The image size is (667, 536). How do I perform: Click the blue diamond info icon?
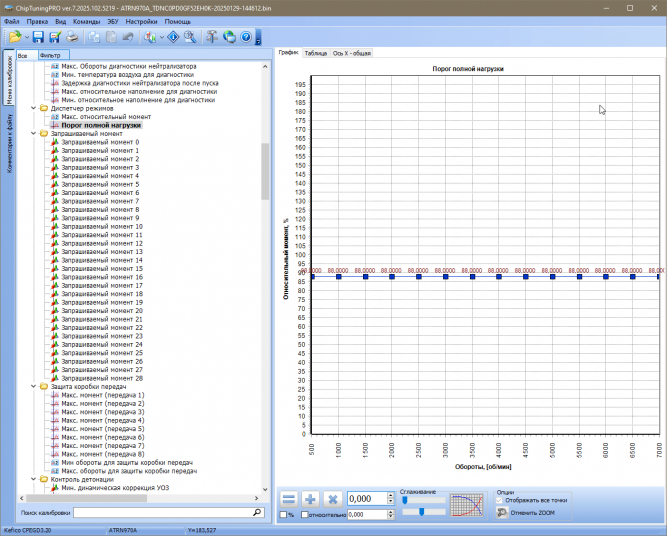pyautogui.click(x=173, y=37)
